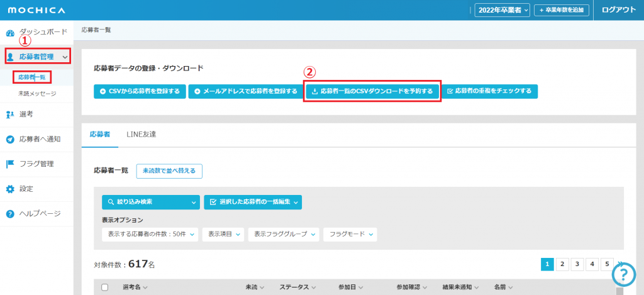Open the round help bubble at bottom right
644x295 pixels.
(x=623, y=274)
